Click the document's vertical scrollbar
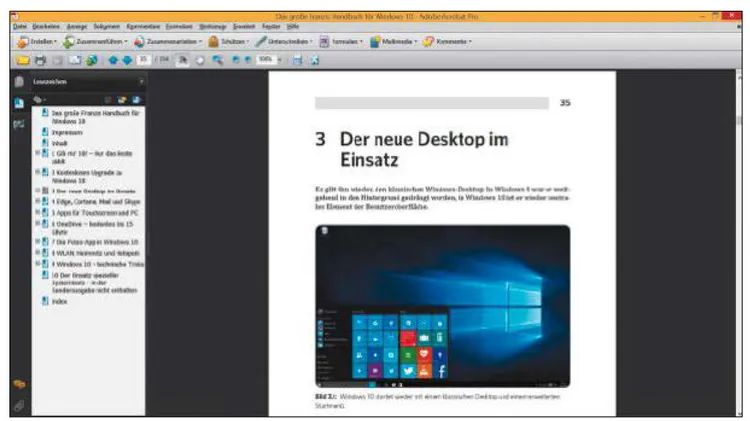The height and width of the screenshot is (421, 750). pos(739,242)
